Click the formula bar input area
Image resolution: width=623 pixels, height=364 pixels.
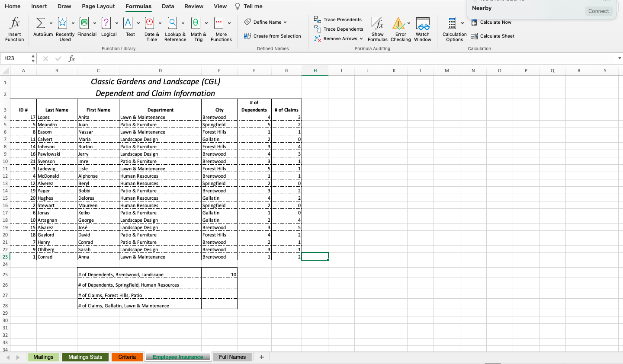[x=303, y=57]
